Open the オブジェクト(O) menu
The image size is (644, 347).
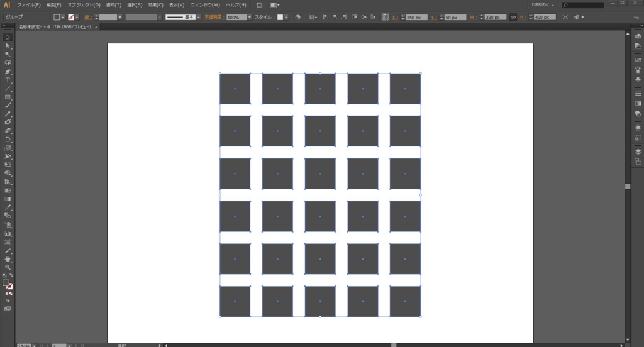pos(84,5)
